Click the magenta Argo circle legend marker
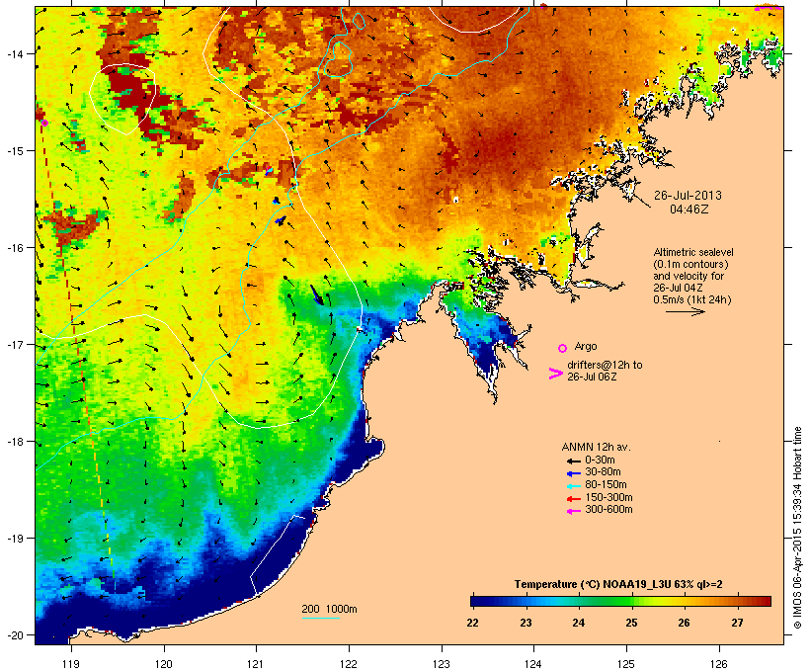The height and width of the screenshot is (672, 810). (563, 348)
